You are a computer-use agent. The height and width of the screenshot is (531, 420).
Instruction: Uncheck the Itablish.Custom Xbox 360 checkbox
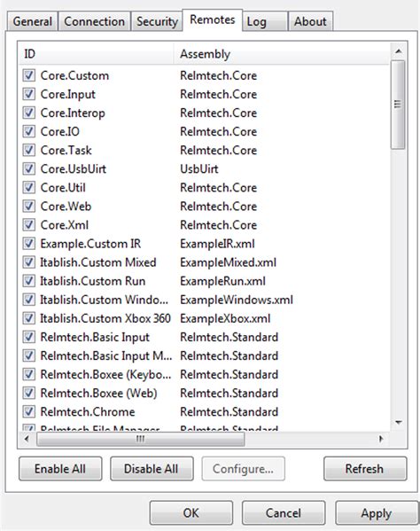click(x=28, y=318)
